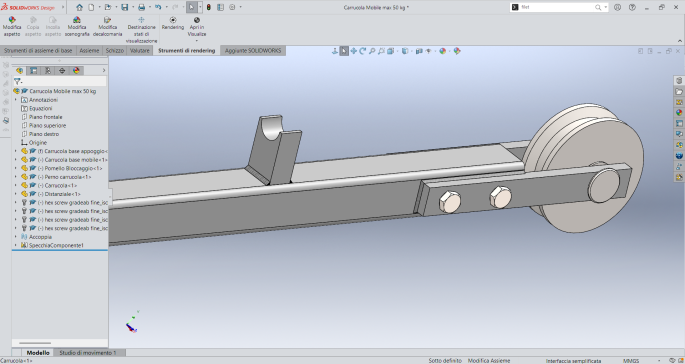The image size is (685, 364).
Task: Select SpecchiaComponente1 feature
Action: click(56, 246)
